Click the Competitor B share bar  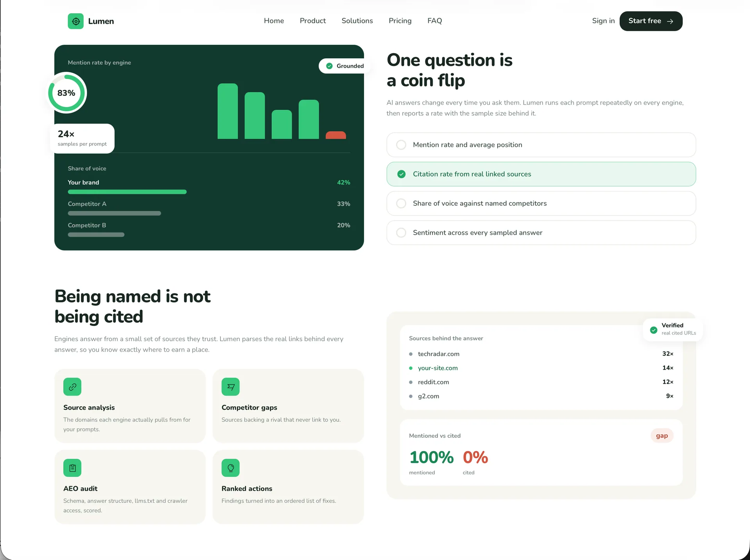[x=96, y=235]
